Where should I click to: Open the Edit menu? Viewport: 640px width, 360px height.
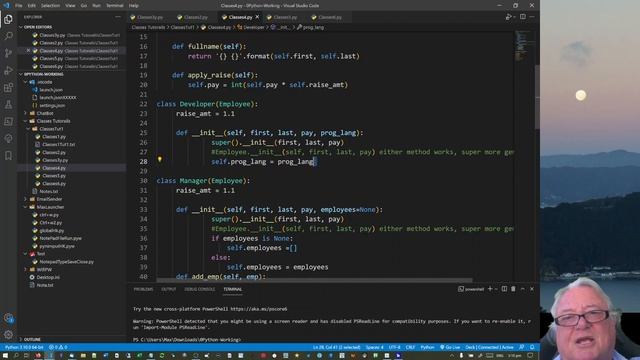(x=31, y=6)
